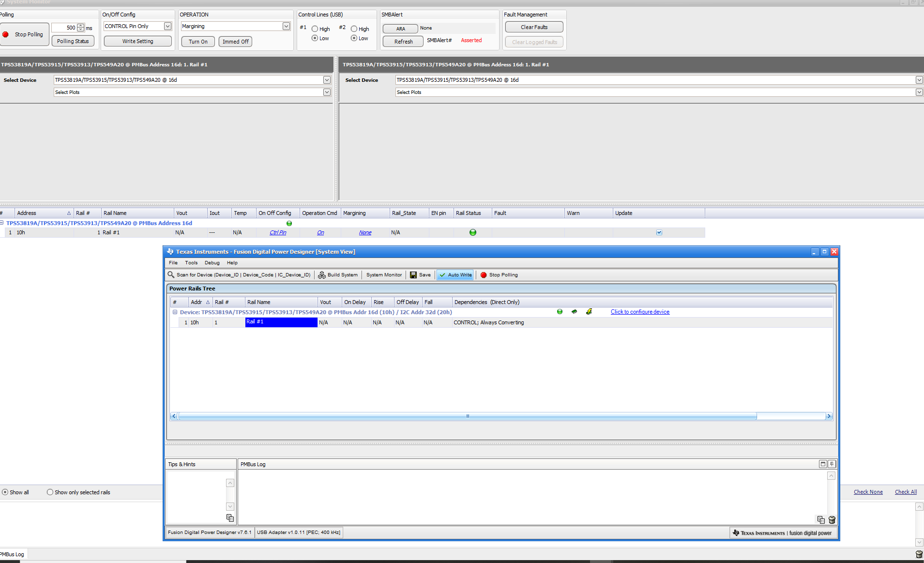
Task: Click the On link in Operation Cmd column
Action: tap(320, 232)
